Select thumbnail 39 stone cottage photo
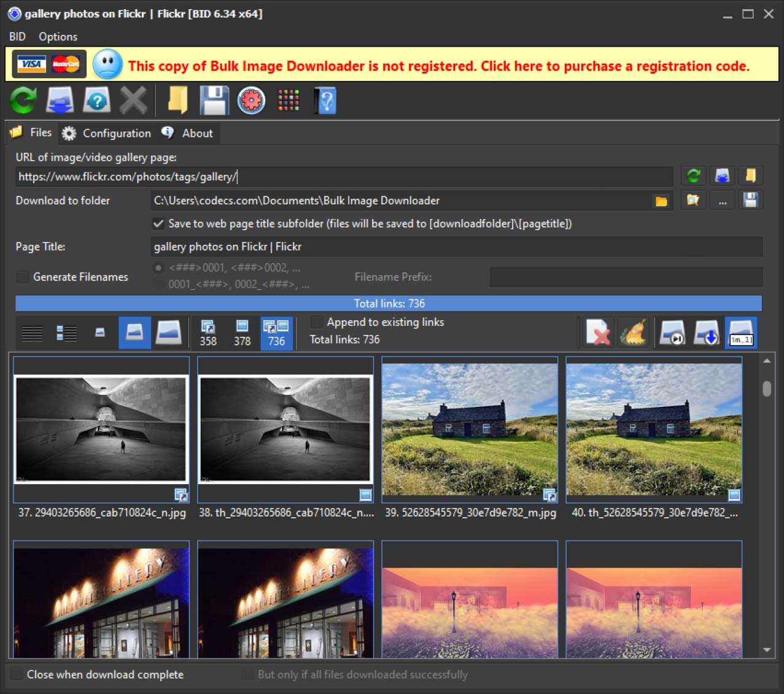 [470, 430]
